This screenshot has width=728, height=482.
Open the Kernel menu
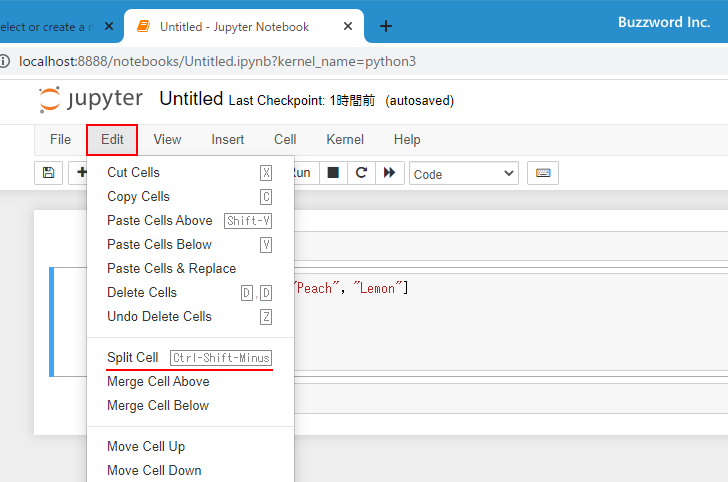tap(345, 139)
